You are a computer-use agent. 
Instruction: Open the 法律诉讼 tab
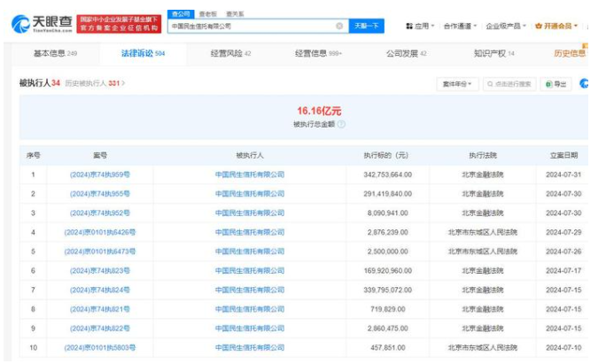point(143,53)
